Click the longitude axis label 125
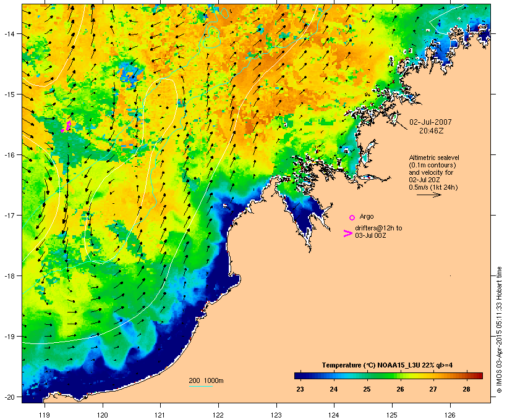Image resolution: width=507 pixels, height=420 pixels. click(x=392, y=415)
